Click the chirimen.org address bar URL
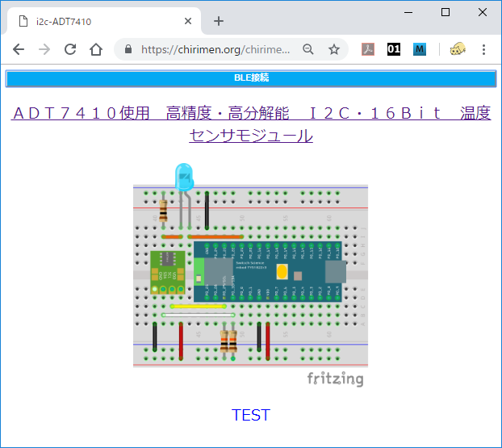502x448 pixels. coord(215,49)
